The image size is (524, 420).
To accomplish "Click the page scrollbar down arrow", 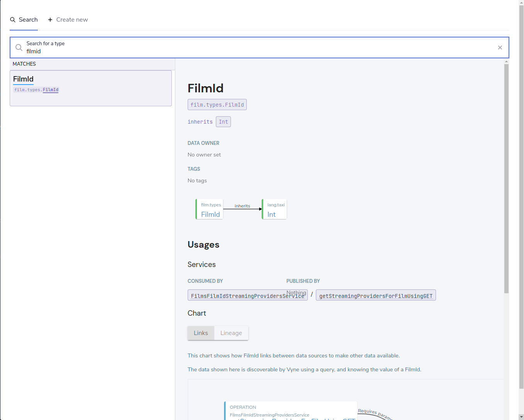I will pyautogui.click(x=521, y=417).
